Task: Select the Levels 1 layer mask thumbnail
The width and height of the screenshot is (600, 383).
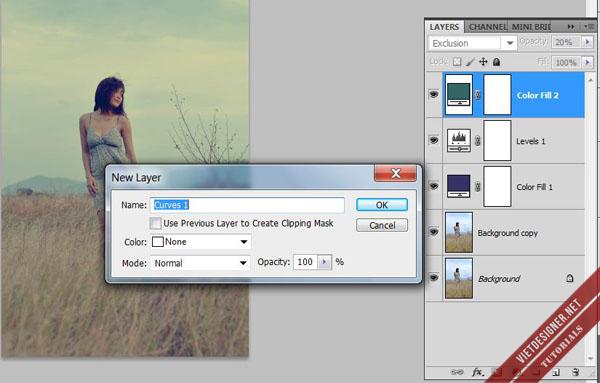Action: (497, 140)
